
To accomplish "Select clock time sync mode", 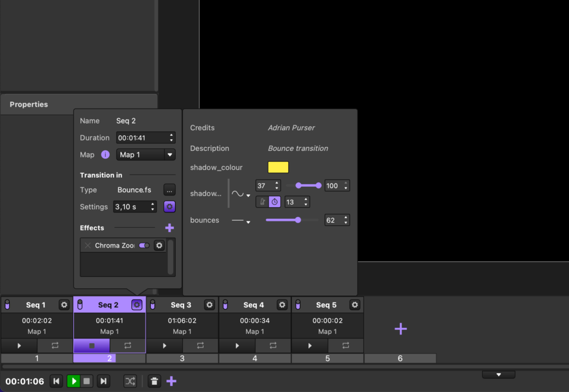I will (x=275, y=202).
